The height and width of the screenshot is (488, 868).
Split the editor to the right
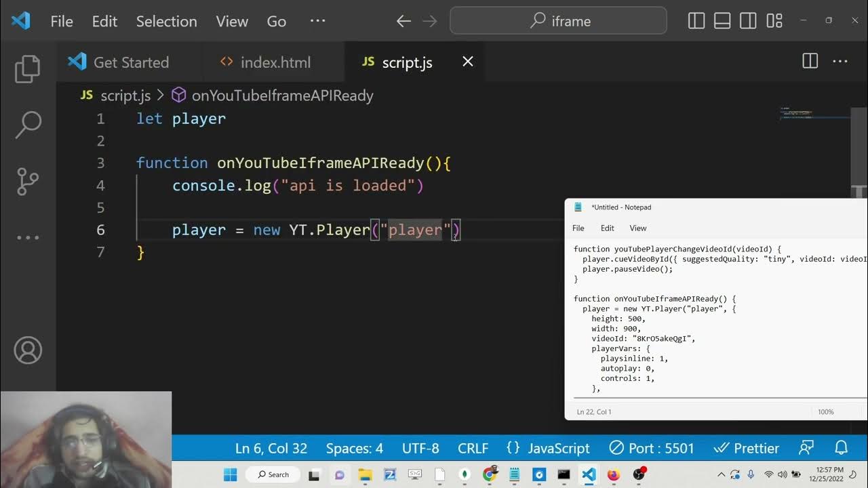click(810, 62)
